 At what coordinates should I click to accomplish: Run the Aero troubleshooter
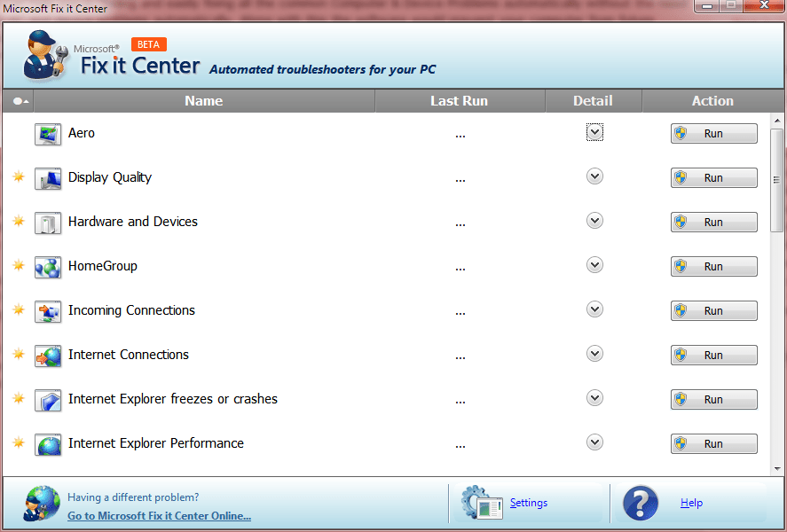pyautogui.click(x=713, y=133)
